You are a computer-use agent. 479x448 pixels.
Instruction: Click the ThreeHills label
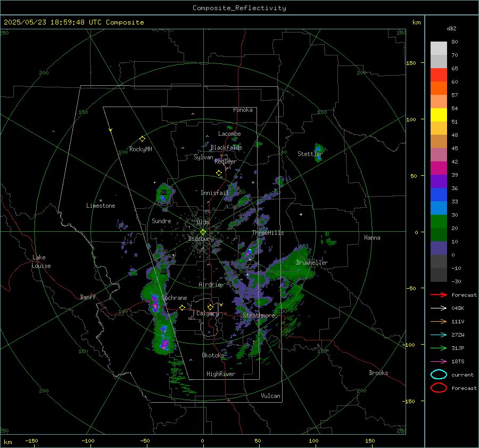[268, 233]
